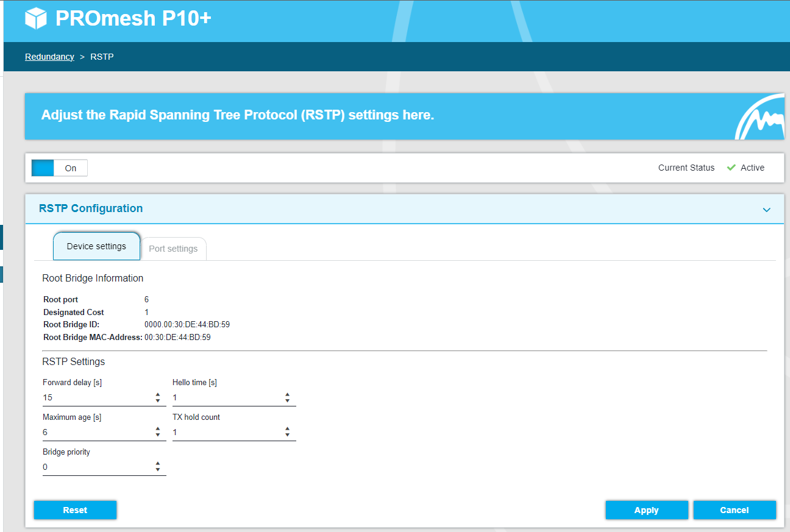Decrease the Forward delay value

point(158,401)
